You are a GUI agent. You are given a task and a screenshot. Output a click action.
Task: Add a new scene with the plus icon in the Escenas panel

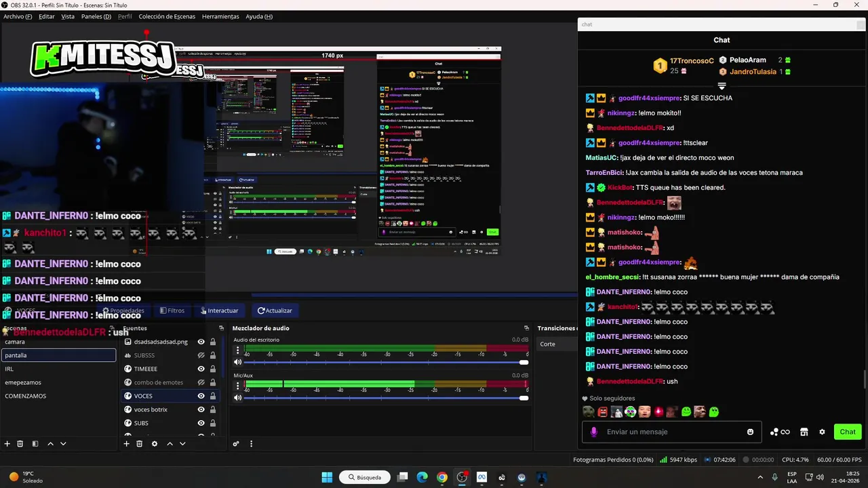click(x=7, y=444)
